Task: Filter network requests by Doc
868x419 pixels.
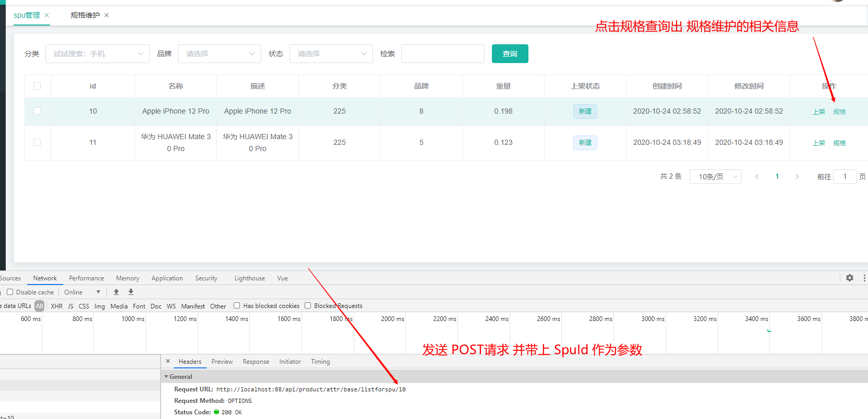Action: (156, 306)
